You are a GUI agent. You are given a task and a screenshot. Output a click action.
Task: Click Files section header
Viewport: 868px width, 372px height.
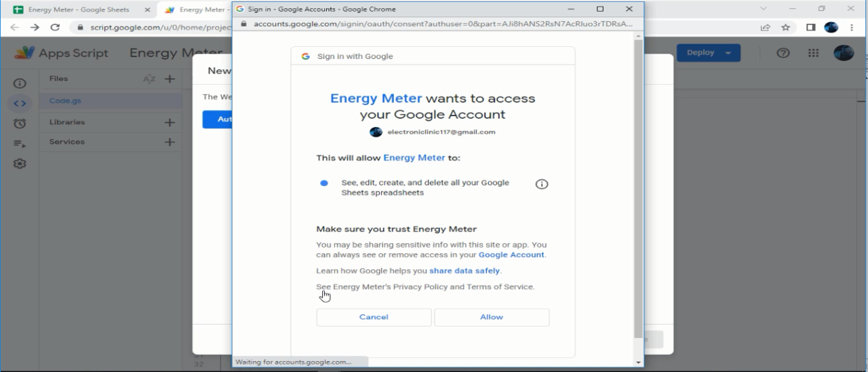(58, 79)
